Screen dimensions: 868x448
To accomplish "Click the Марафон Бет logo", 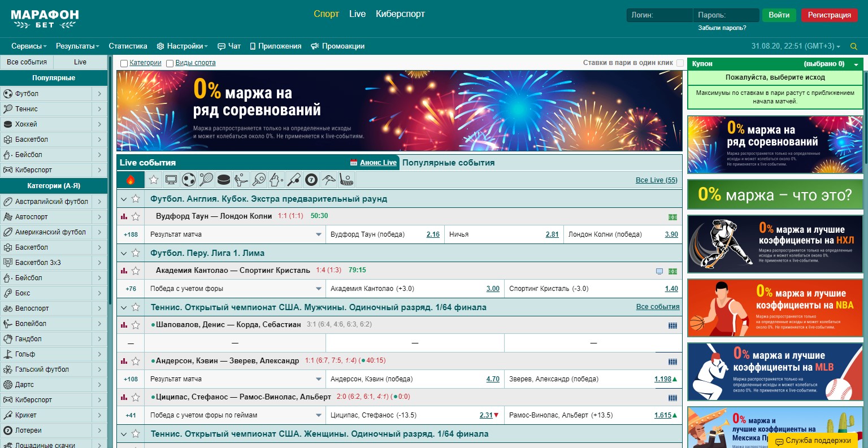I will (45, 19).
